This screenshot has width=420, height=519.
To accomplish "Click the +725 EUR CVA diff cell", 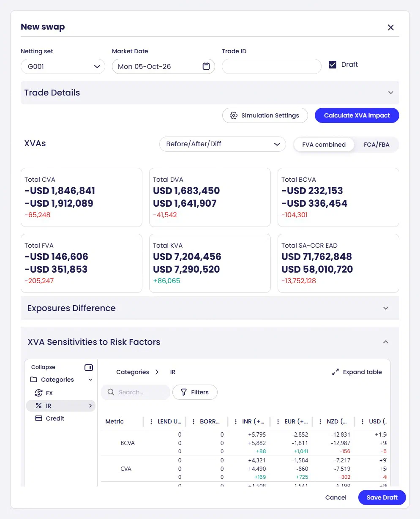I will pyautogui.click(x=301, y=477).
